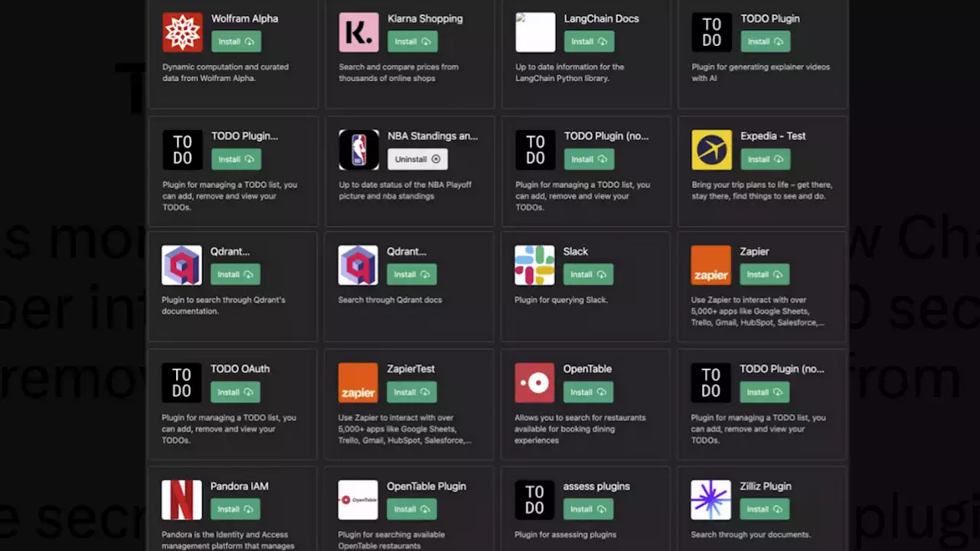Click the 'LangChain Docs' title text
980x551 pixels.
point(602,18)
